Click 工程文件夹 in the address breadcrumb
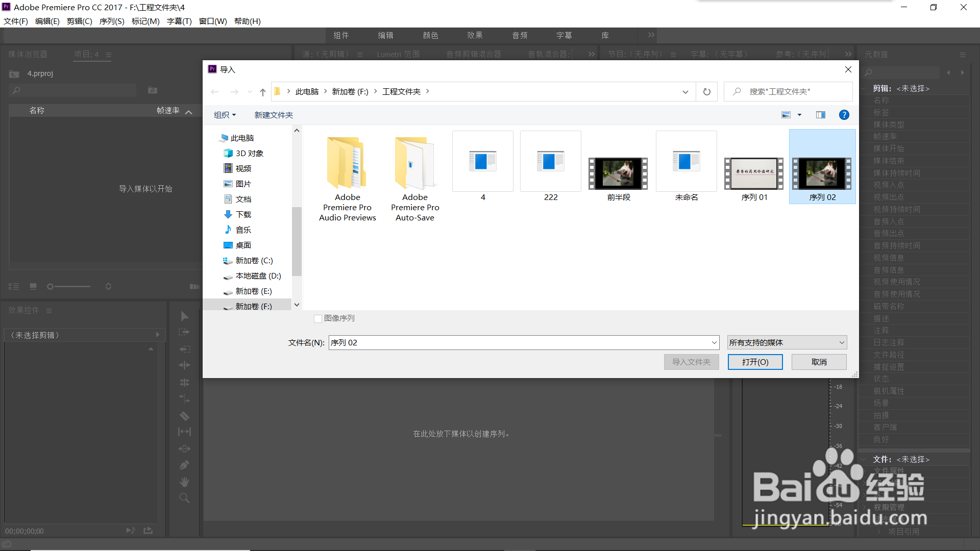 pos(401,91)
